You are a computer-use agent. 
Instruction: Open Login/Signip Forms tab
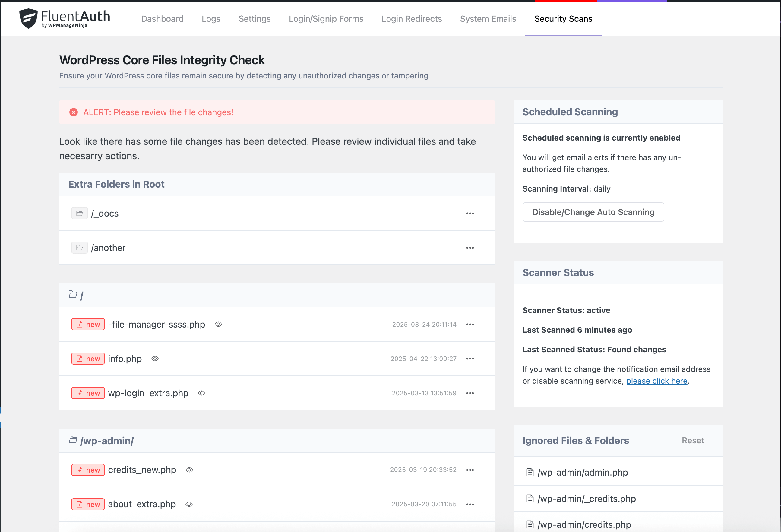coord(326,19)
